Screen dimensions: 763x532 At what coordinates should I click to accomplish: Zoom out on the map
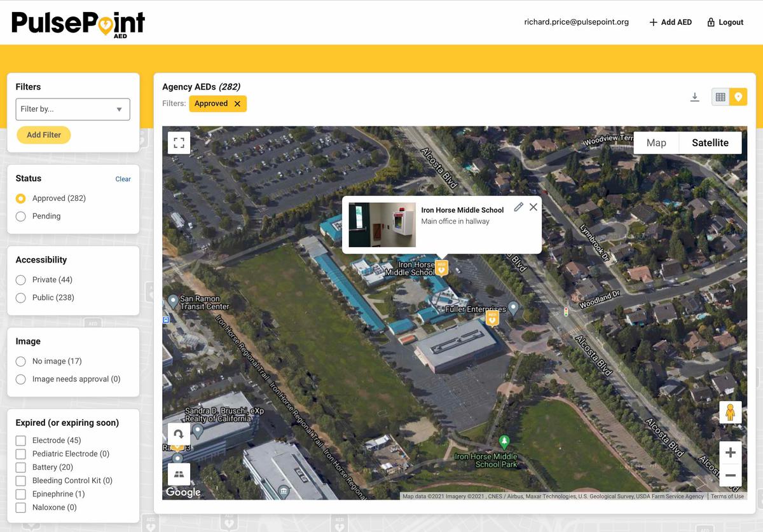730,475
